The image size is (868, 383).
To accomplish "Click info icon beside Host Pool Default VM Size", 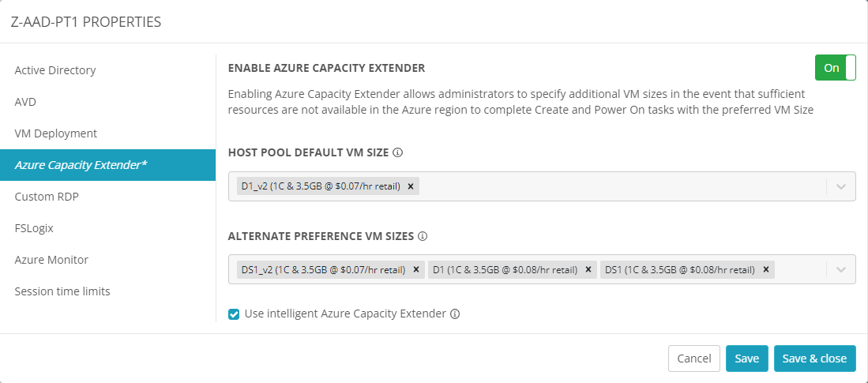I will (398, 152).
